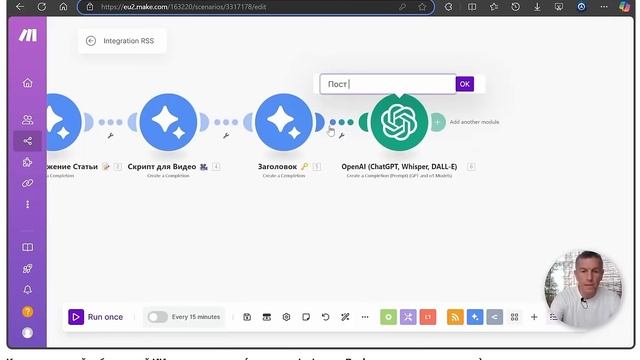The width and height of the screenshot is (640, 360).
Task: Open the toolbar three-dots More menu
Action: click(365, 317)
